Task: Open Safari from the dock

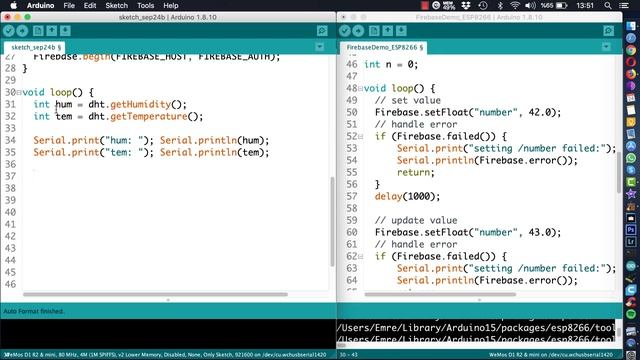Action: [631, 38]
